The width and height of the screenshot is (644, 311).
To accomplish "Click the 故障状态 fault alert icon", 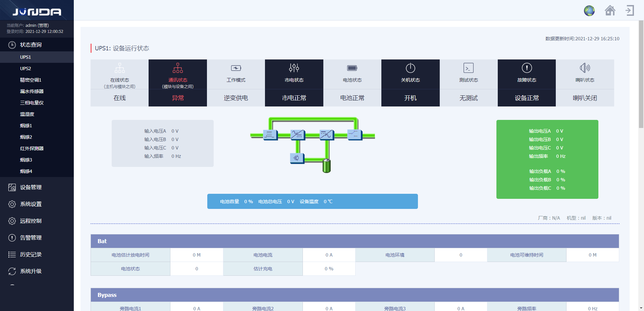I will (526, 68).
